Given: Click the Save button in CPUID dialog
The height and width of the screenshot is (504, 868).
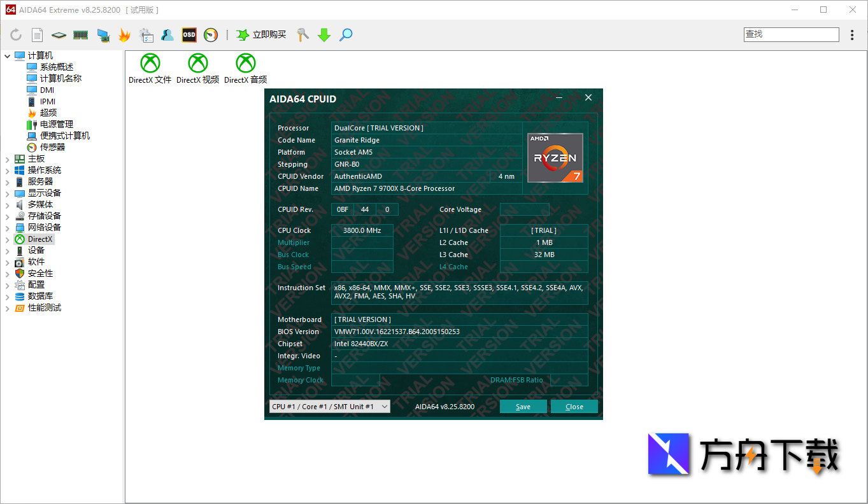Looking at the screenshot, I should click(x=523, y=406).
